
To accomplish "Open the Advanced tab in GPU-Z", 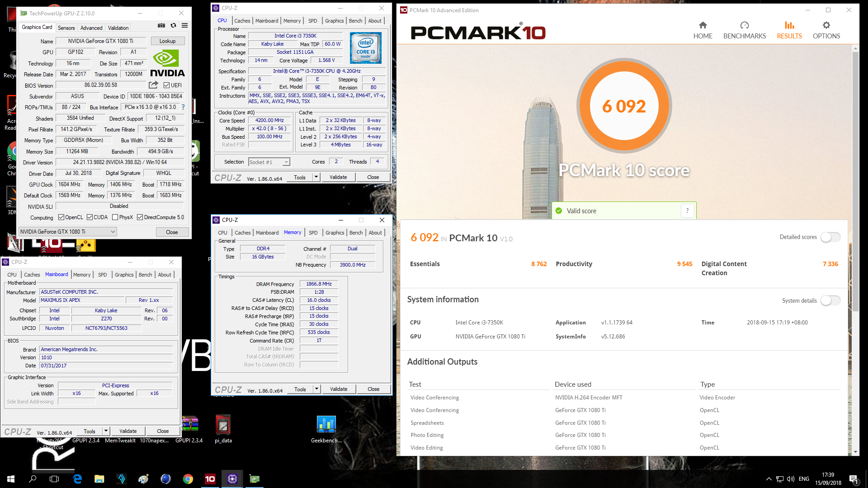I will pyautogui.click(x=91, y=28).
